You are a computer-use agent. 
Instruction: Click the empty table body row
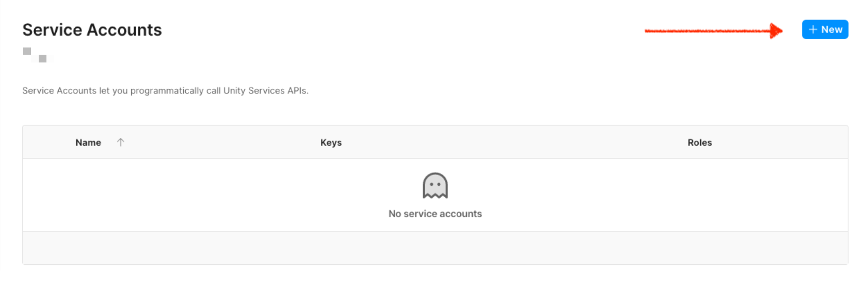pos(206,195)
